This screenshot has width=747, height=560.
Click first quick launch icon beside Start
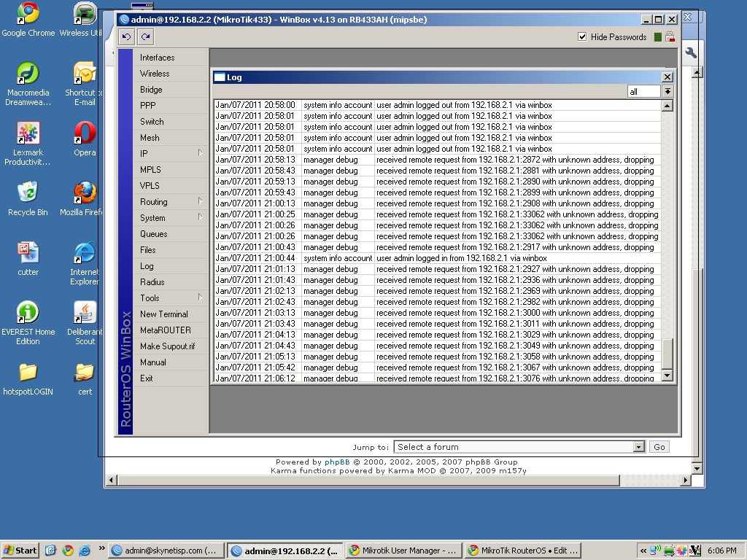coord(51,551)
